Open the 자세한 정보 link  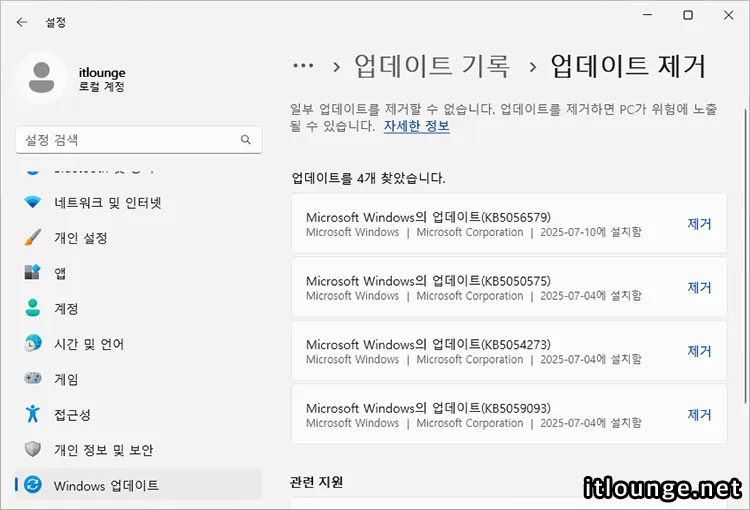coord(417,126)
